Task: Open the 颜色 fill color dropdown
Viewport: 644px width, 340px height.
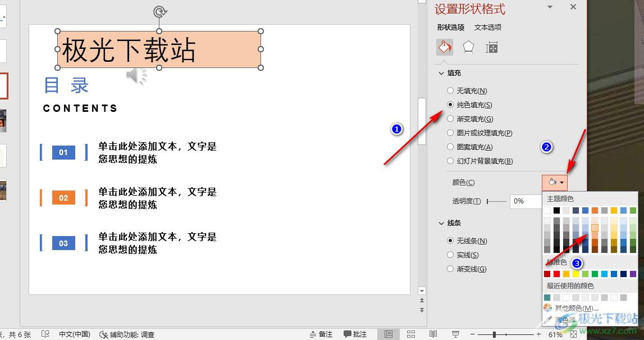Action: [x=555, y=182]
